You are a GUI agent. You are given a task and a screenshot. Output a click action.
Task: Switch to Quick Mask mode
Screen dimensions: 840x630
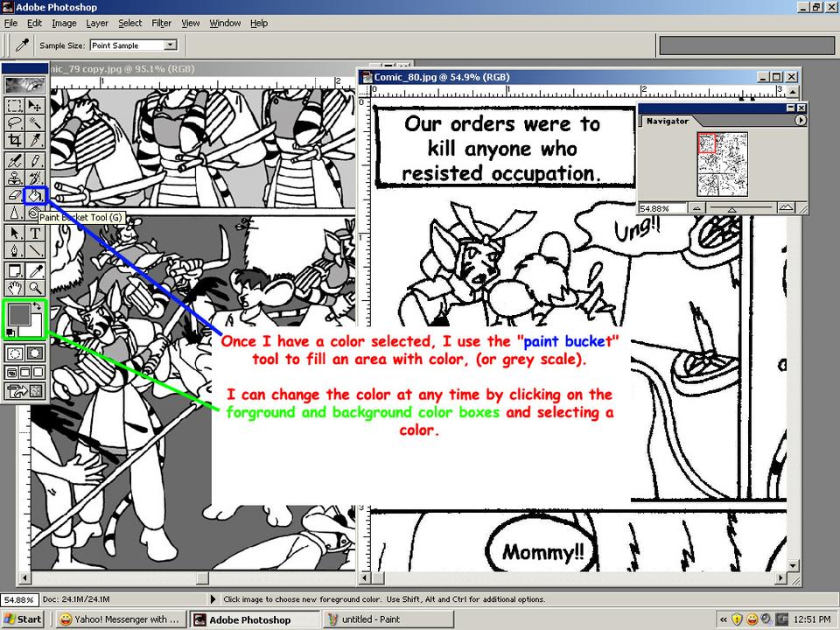pyautogui.click(x=35, y=353)
